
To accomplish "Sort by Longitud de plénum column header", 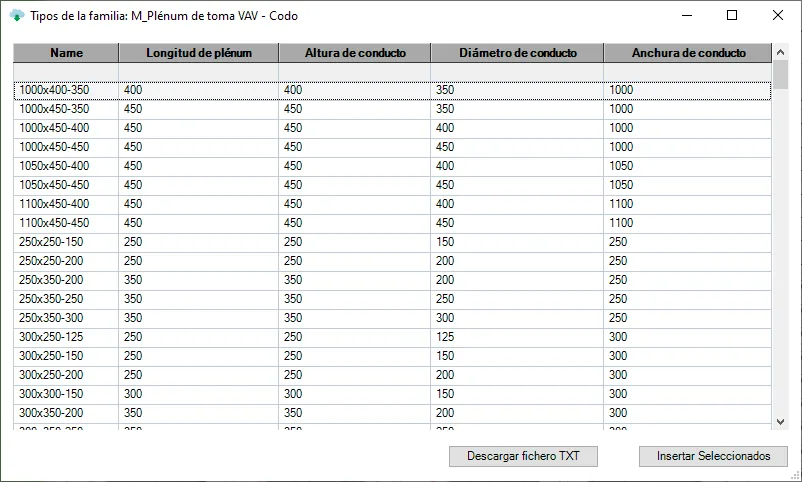I will tap(198, 53).
